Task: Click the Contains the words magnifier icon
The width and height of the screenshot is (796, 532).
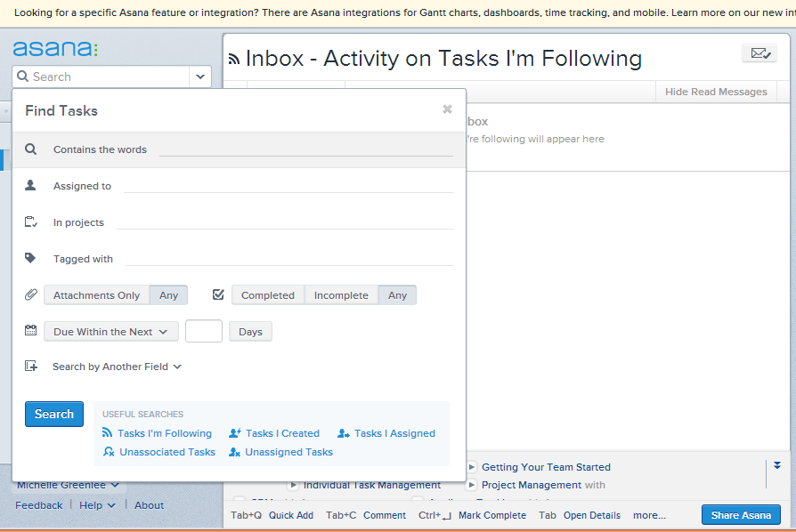Action: pyautogui.click(x=31, y=149)
